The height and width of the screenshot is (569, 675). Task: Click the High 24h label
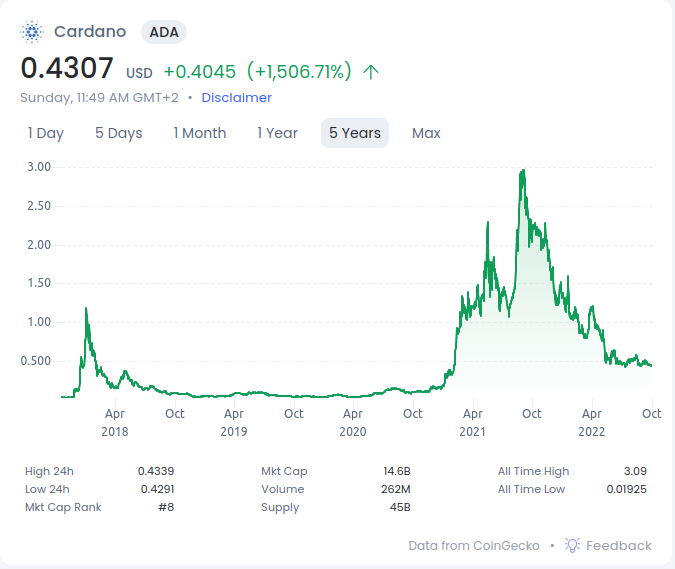(50, 471)
